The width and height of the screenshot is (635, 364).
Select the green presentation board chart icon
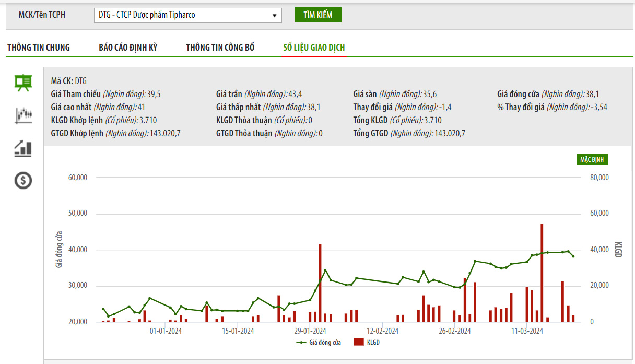pos(23,83)
